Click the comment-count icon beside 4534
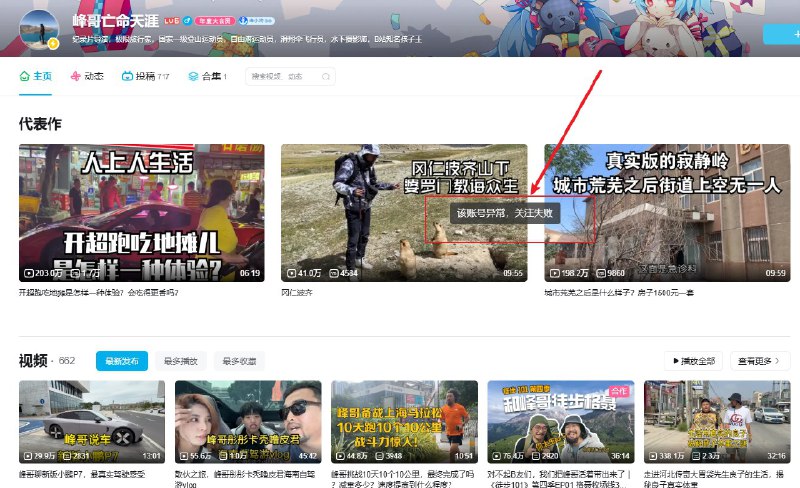The height and width of the screenshot is (488, 800). pyautogui.click(x=334, y=273)
